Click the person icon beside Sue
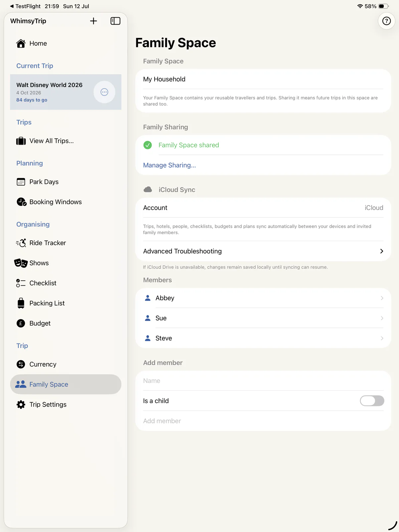This screenshot has height=532, width=399. click(x=148, y=318)
